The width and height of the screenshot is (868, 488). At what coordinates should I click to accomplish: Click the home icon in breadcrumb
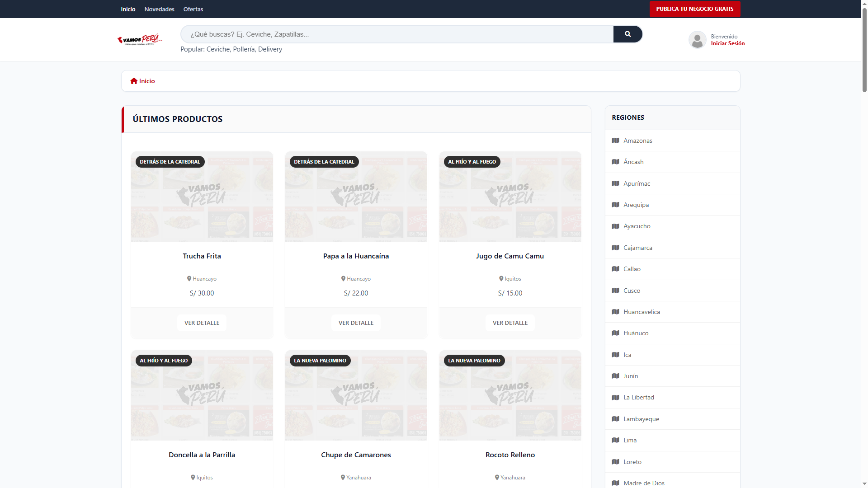point(134,81)
